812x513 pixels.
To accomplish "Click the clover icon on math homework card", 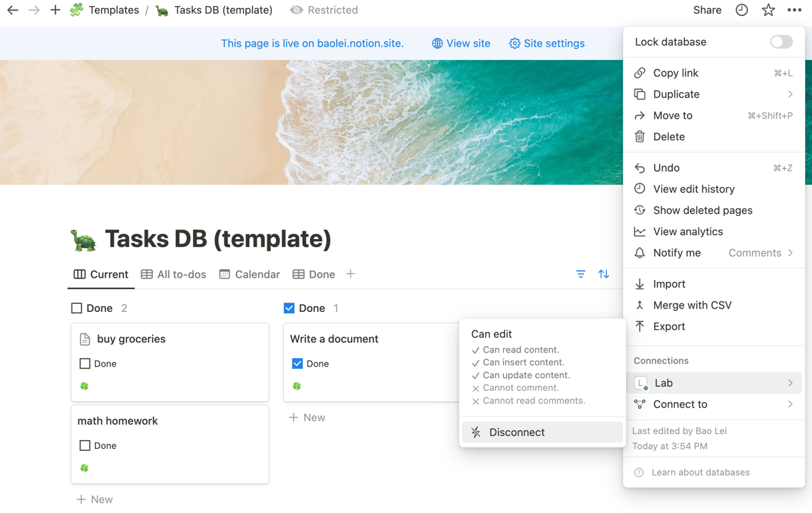I will click(84, 468).
